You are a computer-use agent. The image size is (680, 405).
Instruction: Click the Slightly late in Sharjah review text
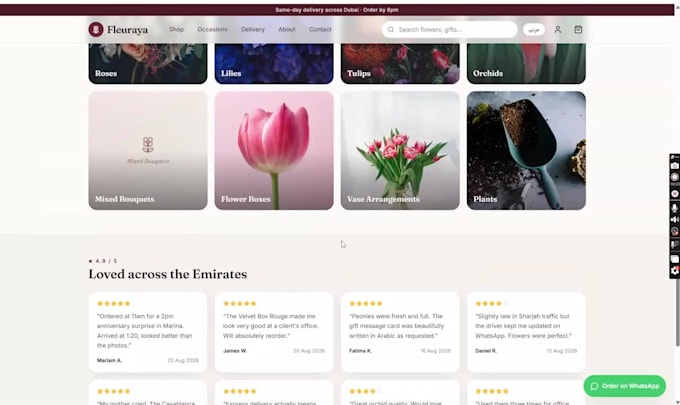click(x=524, y=326)
